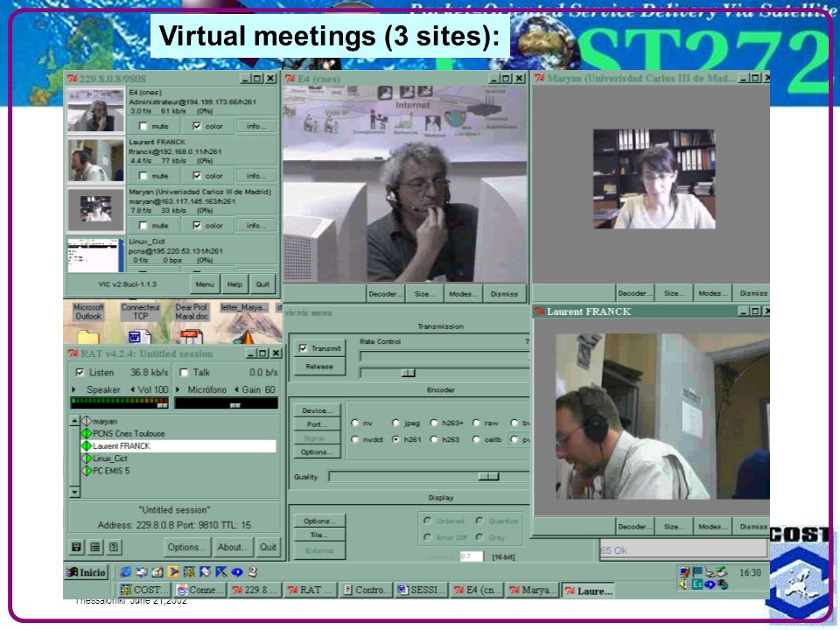This screenshot has width=840, height=630.
Task: Select the h263+ encoder radio button
Action: coord(433,423)
